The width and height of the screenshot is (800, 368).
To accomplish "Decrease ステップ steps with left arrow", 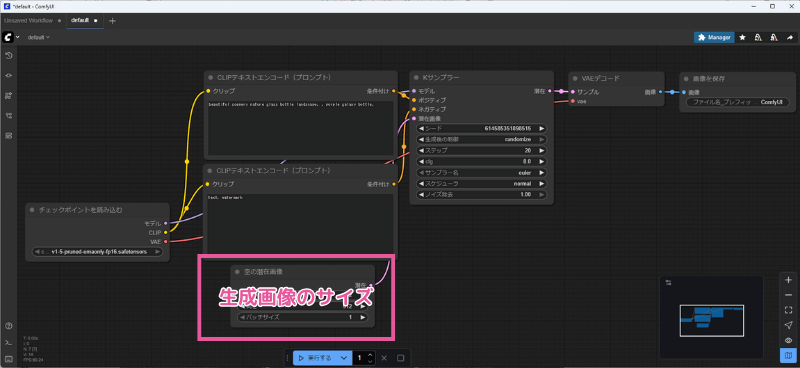I will click(x=421, y=151).
